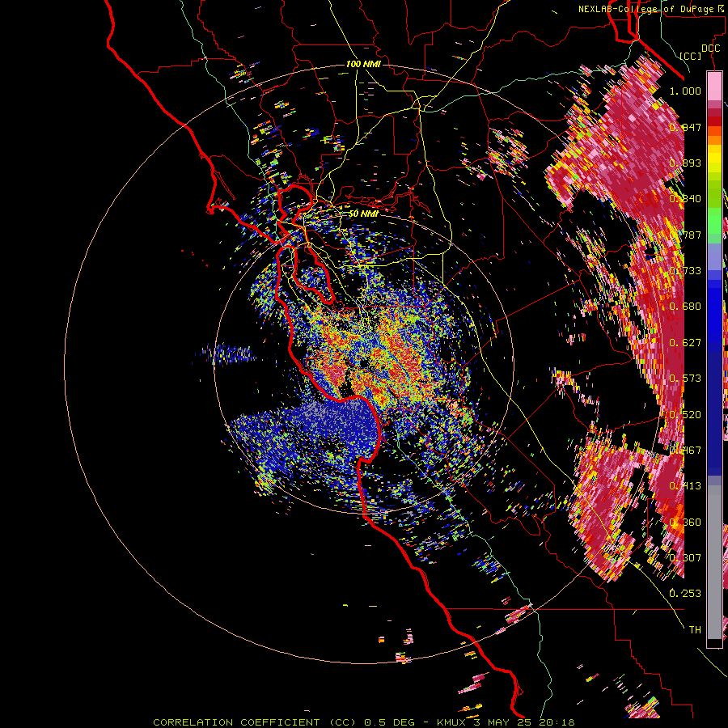Click the TH threshold label

[695, 630]
